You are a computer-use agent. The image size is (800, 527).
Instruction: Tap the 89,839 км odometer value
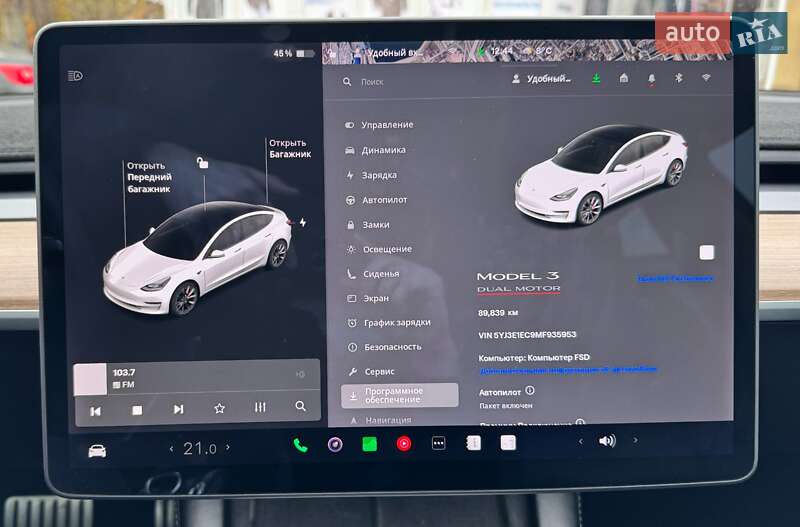tap(498, 313)
